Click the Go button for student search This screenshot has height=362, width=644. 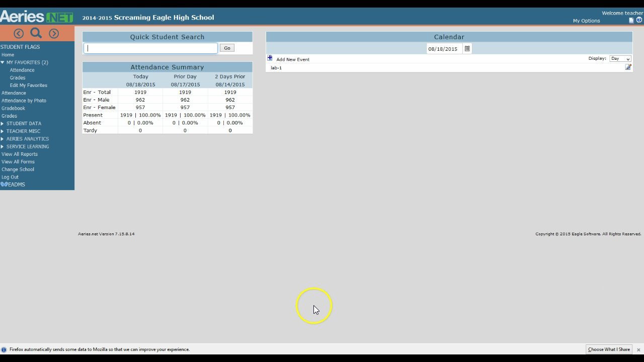pyautogui.click(x=226, y=48)
